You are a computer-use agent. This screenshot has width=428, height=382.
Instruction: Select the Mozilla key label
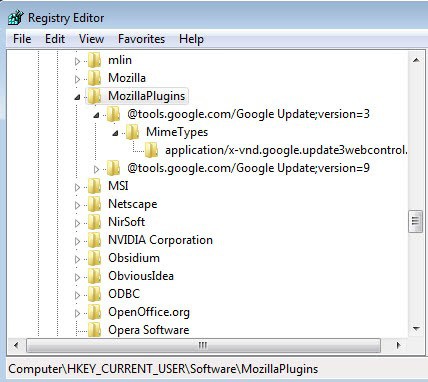point(127,78)
